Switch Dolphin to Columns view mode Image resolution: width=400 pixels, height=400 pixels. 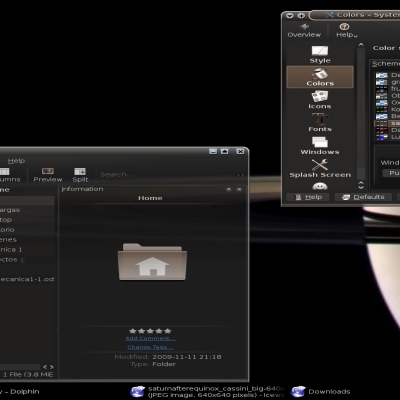(x=9, y=175)
